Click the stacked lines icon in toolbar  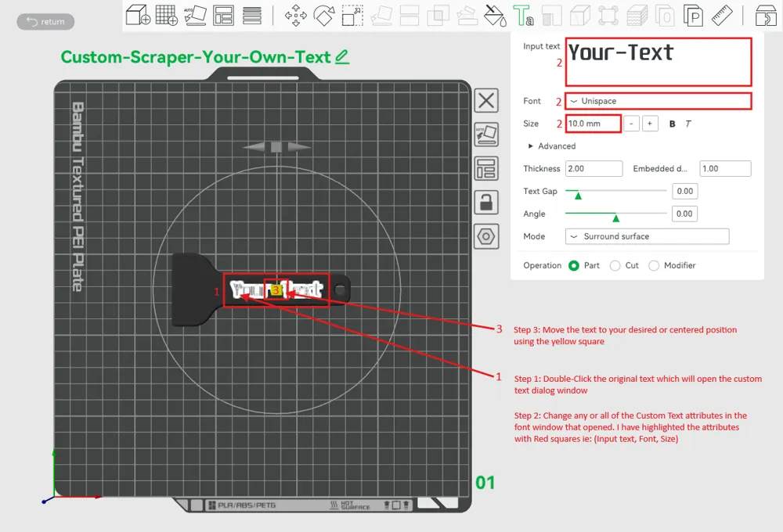[251, 15]
